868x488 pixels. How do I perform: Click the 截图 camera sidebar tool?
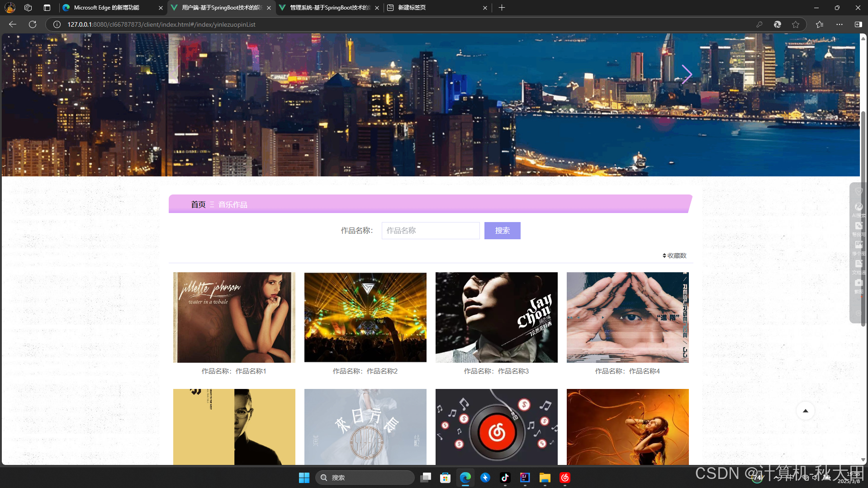coord(859,286)
